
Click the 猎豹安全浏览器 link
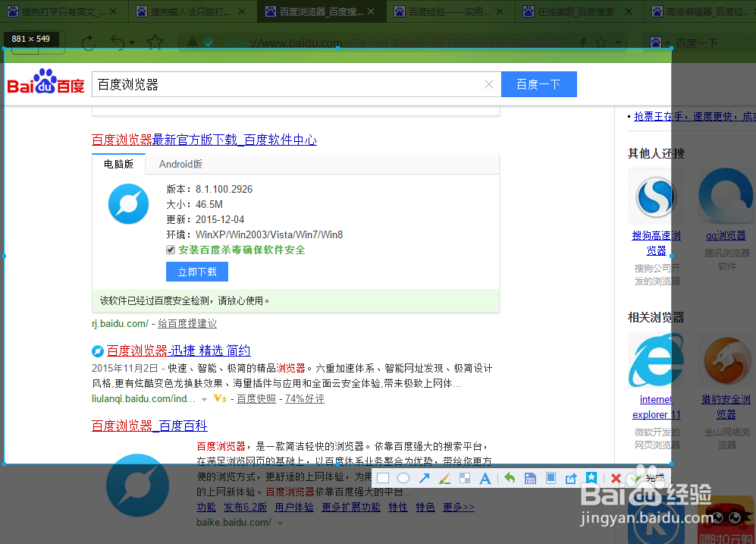[x=726, y=407]
